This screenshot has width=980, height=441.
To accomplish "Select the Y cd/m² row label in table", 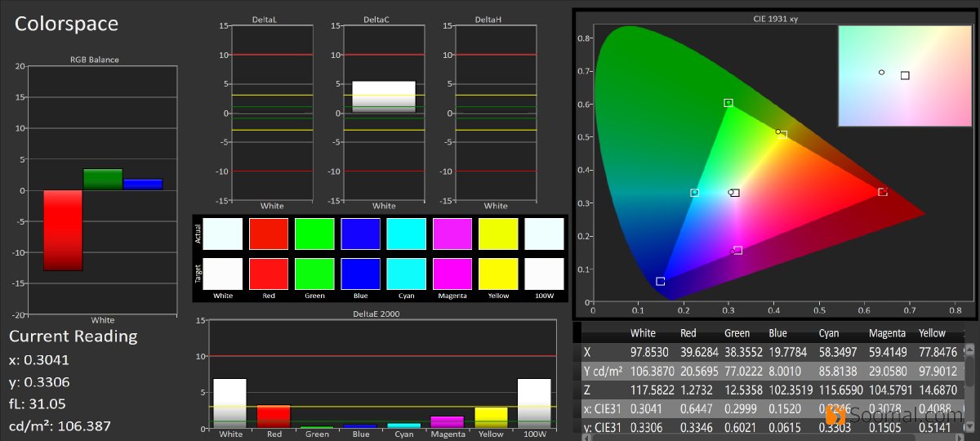I will tap(602, 371).
